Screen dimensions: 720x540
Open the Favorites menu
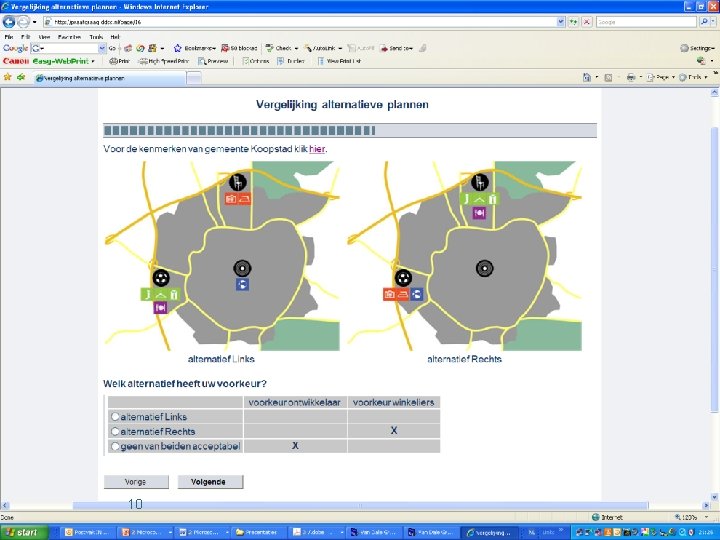70,37
